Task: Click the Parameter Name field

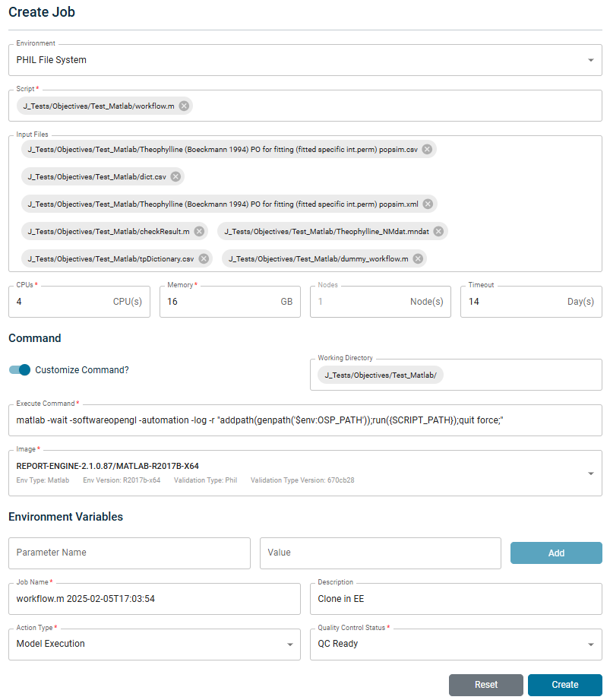Action: [x=129, y=553]
